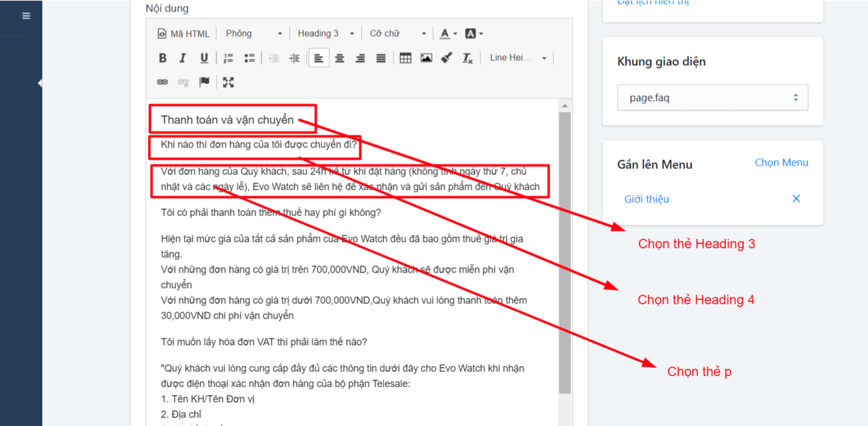Collapse the left sidebar arrow
Screen dimensions: 868x426
pos(40,83)
